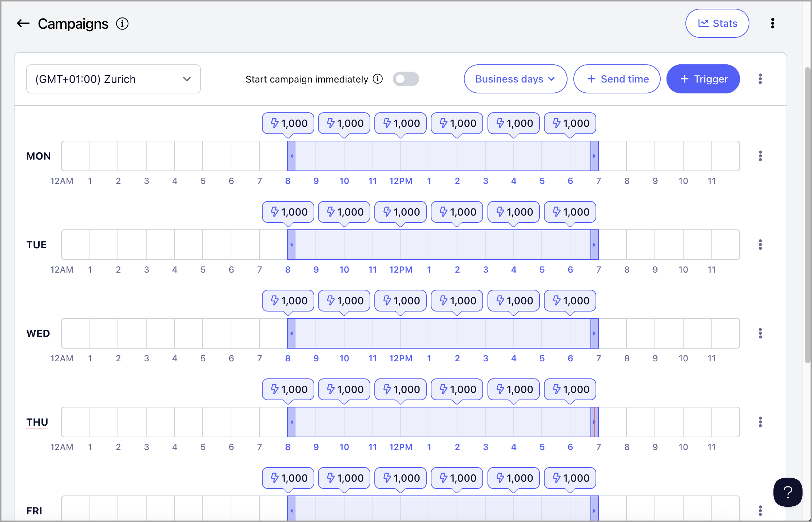
Task: Open the Campaigns info icon
Action: 122,24
